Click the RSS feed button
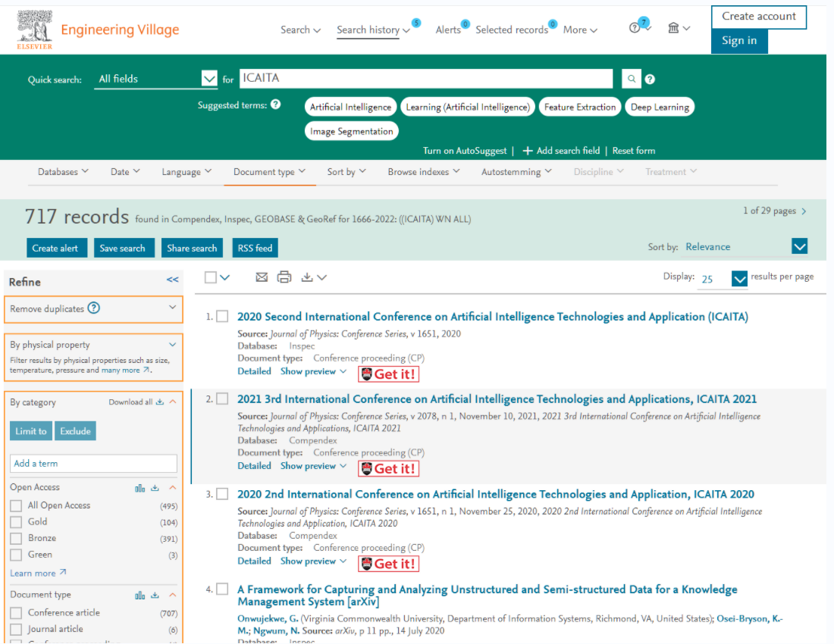Screen dimensions: 834x644 (x=255, y=249)
